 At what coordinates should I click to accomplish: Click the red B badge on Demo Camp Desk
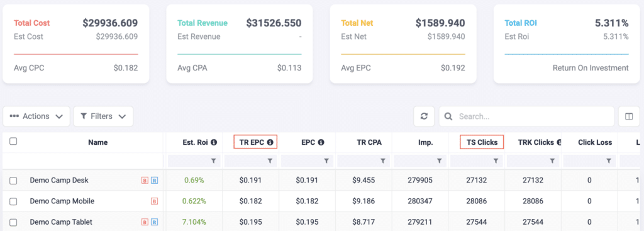pyautogui.click(x=145, y=180)
